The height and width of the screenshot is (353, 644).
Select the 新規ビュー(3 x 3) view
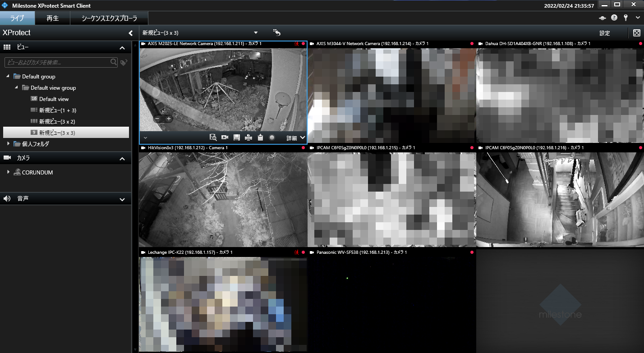pos(66,133)
